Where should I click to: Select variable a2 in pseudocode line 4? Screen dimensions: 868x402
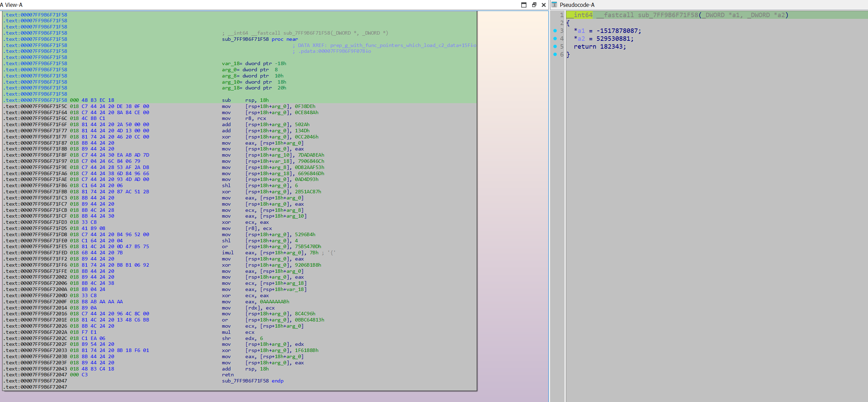581,39
